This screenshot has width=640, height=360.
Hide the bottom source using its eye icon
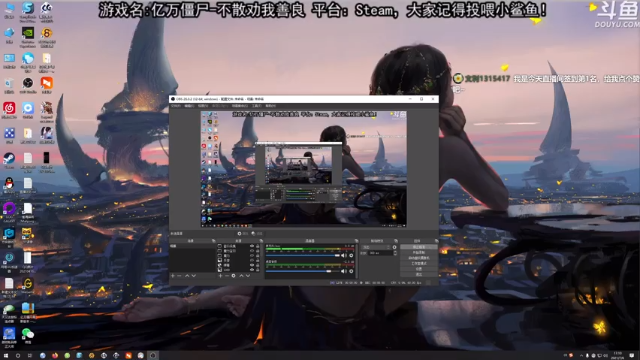[x=252, y=269]
